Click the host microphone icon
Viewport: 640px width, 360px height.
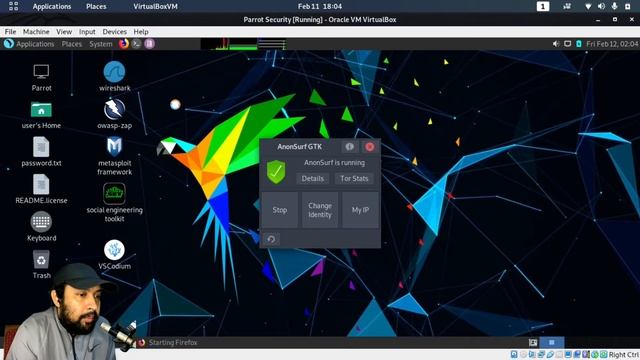point(614,6)
